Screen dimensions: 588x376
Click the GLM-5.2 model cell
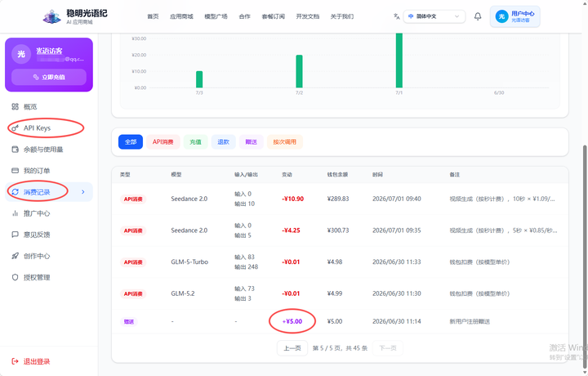[183, 293]
